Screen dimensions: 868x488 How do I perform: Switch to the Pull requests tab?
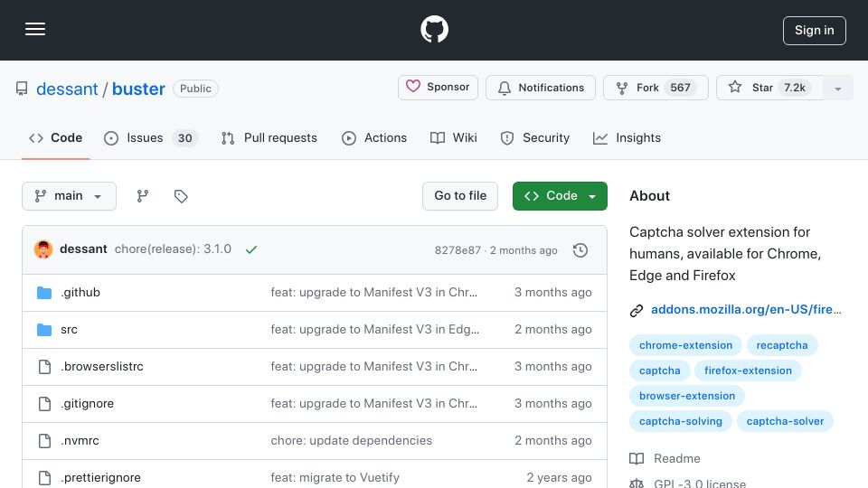click(269, 137)
